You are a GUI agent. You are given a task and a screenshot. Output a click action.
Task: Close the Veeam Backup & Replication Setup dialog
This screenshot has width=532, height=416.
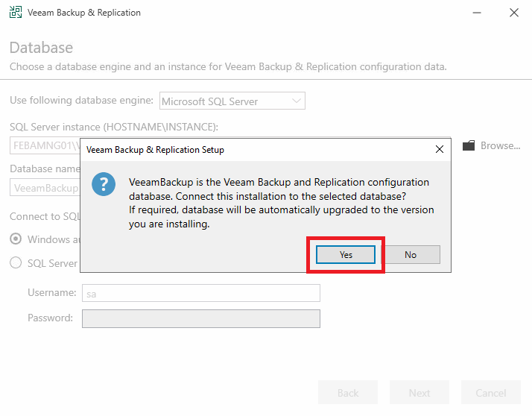click(440, 149)
